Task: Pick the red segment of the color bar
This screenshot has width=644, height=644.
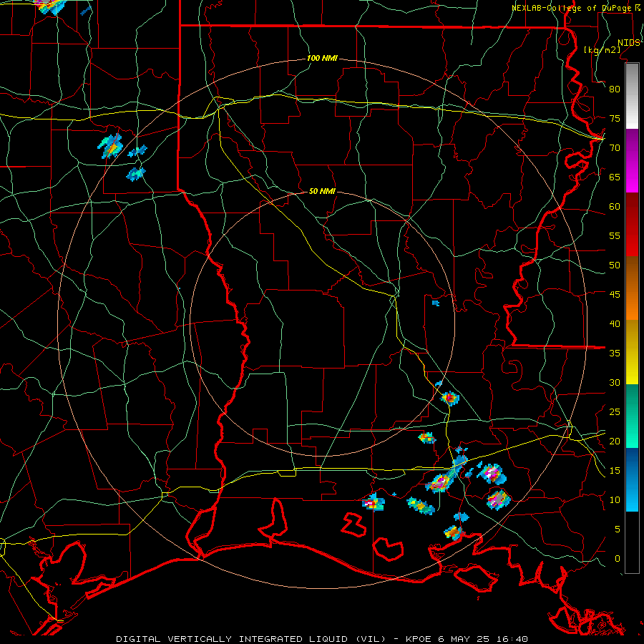Action: (x=632, y=225)
